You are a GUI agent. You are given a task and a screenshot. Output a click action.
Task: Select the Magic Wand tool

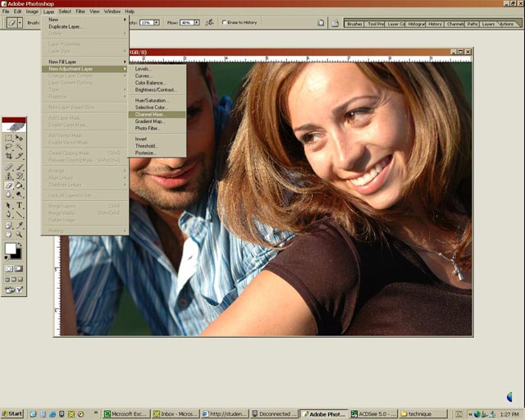tap(20, 147)
